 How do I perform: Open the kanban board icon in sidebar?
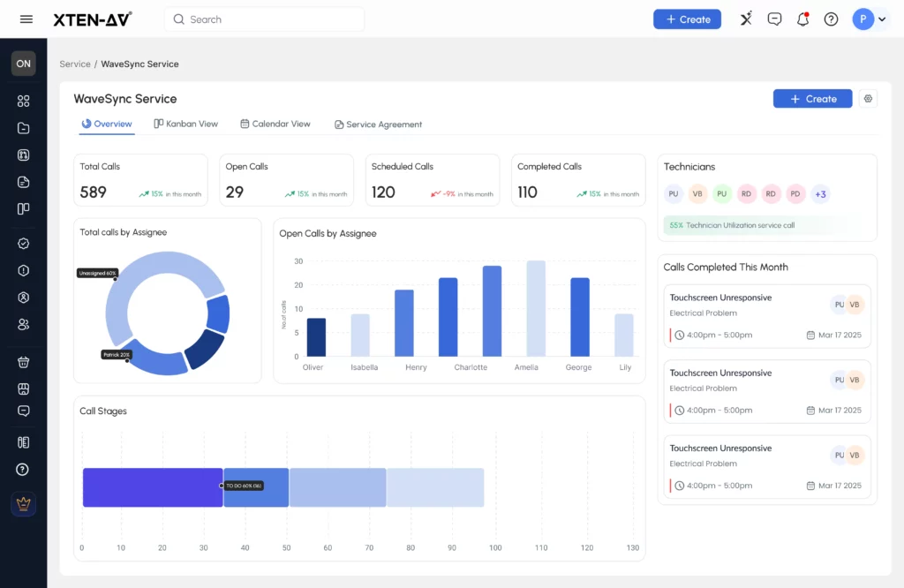point(23,208)
